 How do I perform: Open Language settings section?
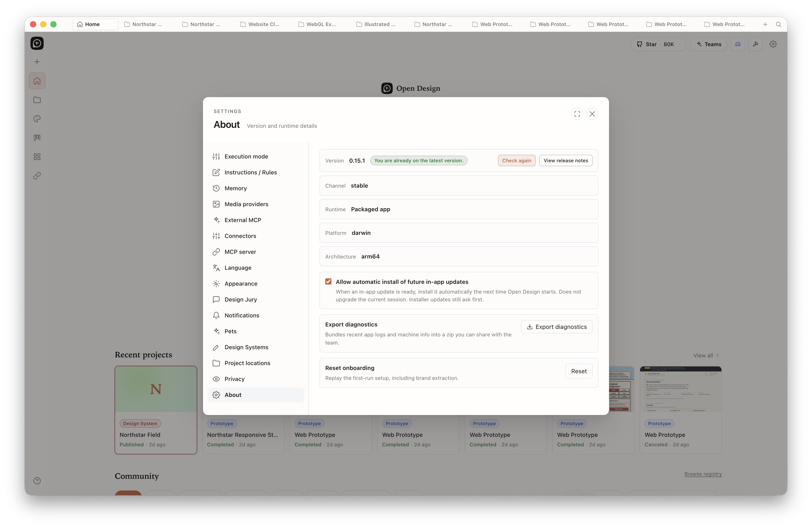pyautogui.click(x=255, y=268)
